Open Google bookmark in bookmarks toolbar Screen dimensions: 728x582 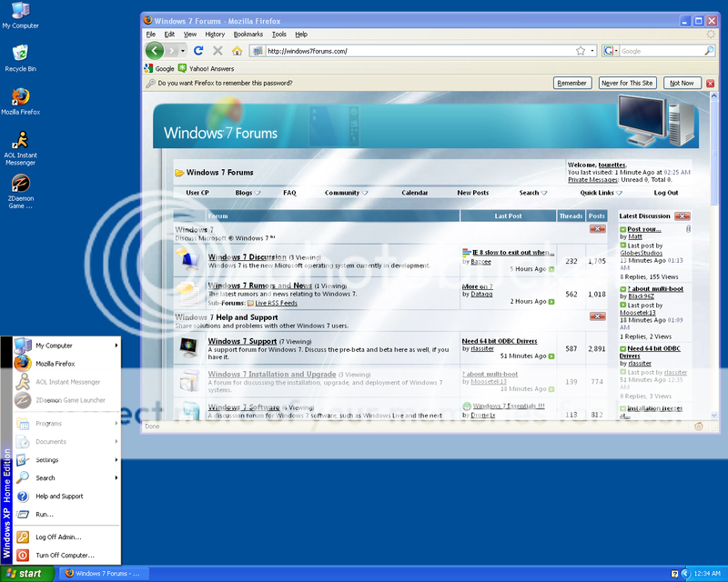(159, 69)
